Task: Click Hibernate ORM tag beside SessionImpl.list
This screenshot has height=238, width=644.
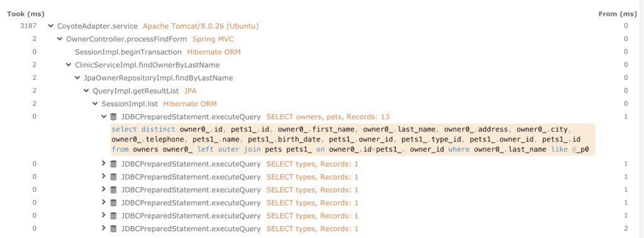Action: pos(190,104)
